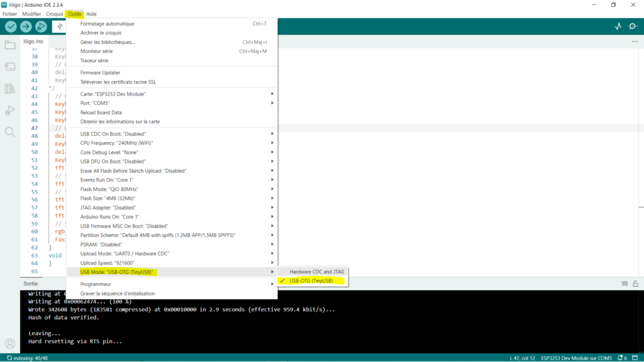This screenshot has width=644, height=362.
Task: Open the Library Manager books icon
Action: 10,88
